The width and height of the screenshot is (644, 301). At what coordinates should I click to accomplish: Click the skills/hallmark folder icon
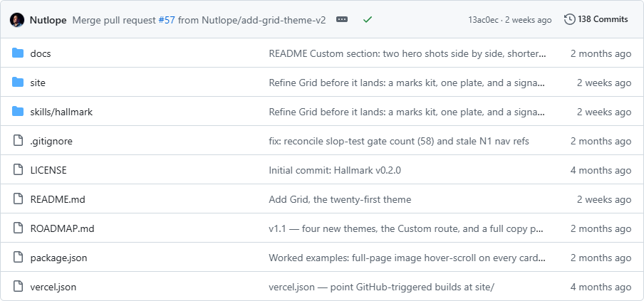pos(18,111)
